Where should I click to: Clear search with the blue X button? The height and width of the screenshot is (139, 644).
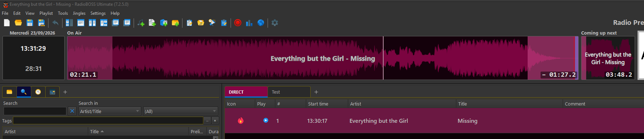(72, 111)
